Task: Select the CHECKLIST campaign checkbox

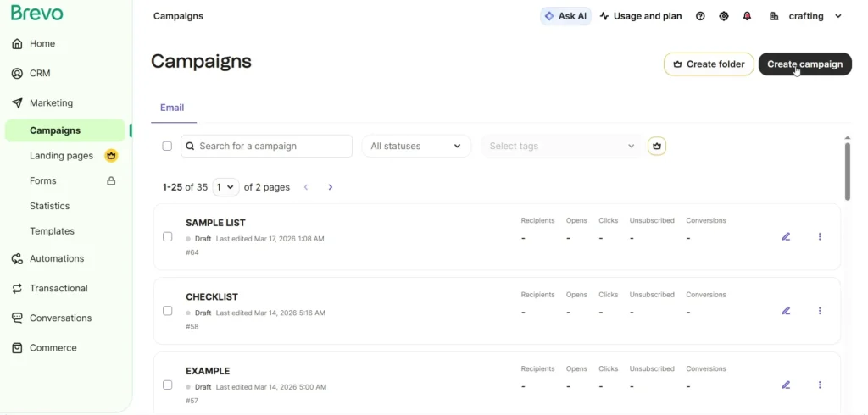Action: click(167, 311)
